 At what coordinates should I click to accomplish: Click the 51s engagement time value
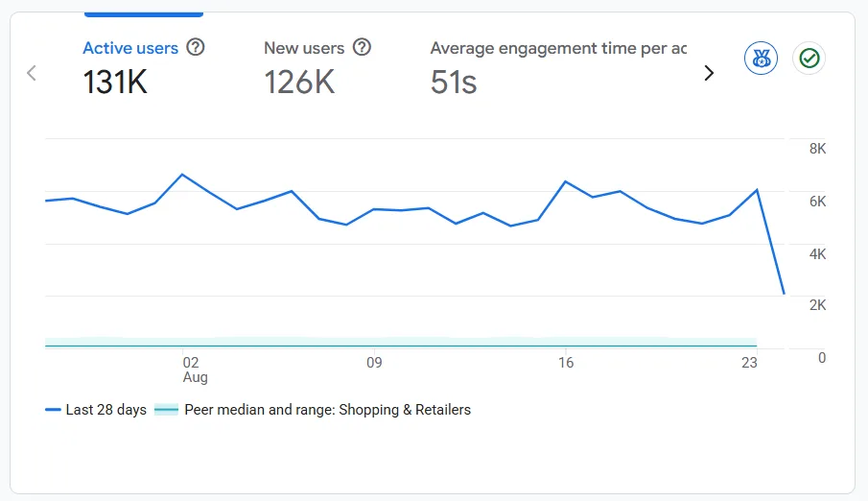(454, 82)
